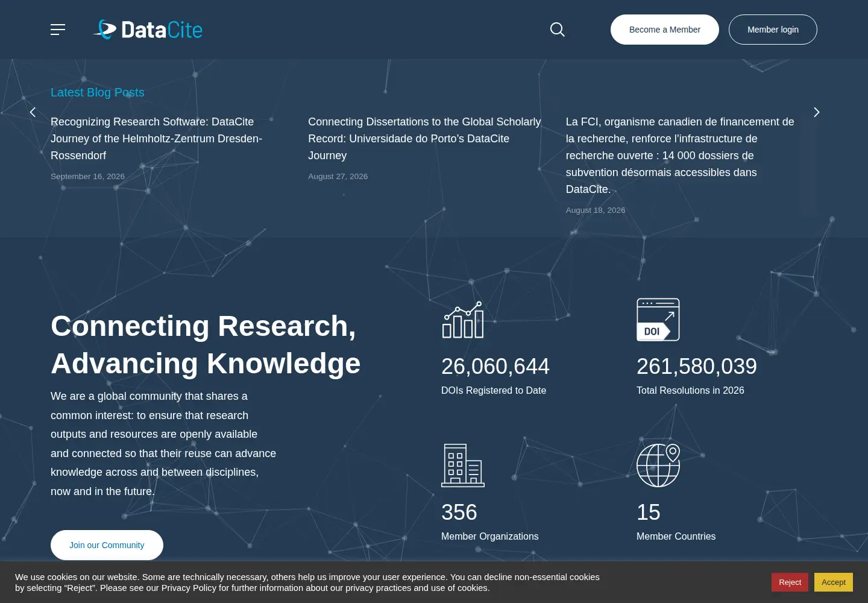Click the 'We are a global community' paragraph
868x603 pixels.
point(163,444)
